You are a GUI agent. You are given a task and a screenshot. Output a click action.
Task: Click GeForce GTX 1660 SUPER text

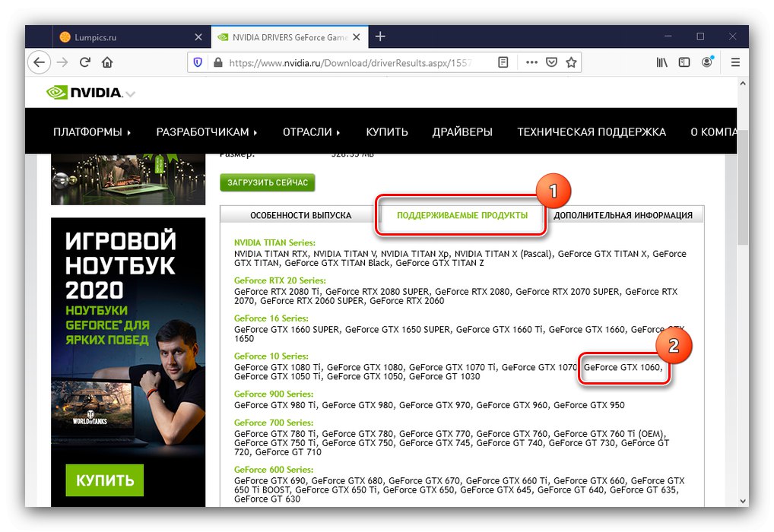point(287,330)
